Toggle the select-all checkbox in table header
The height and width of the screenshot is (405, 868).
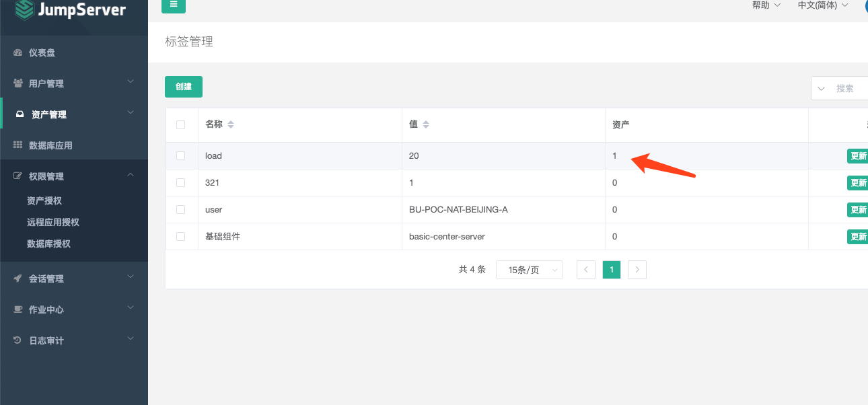click(x=180, y=124)
